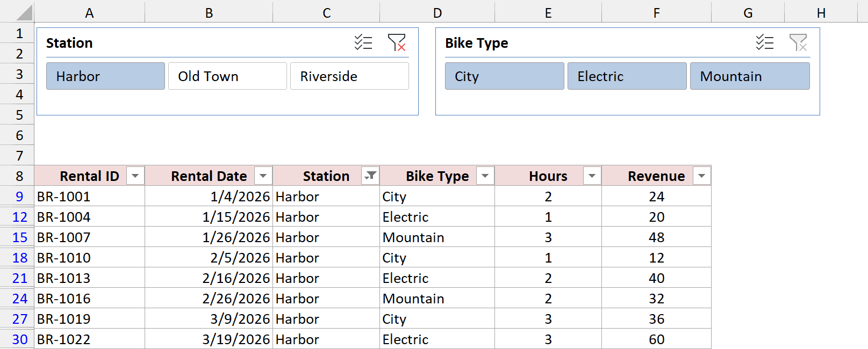Select row 18 header

(x=17, y=257)
